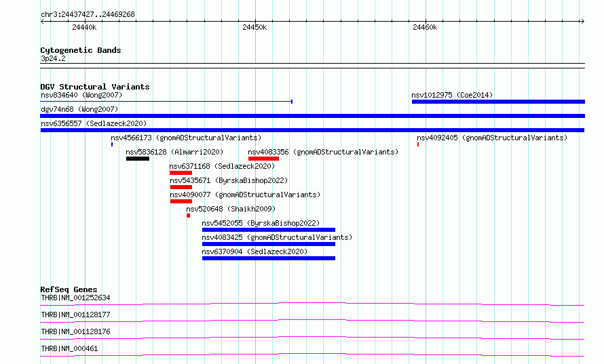Open the THRB|NM_000461 transcript label
604x364 pixels.
tap(69, 348)
